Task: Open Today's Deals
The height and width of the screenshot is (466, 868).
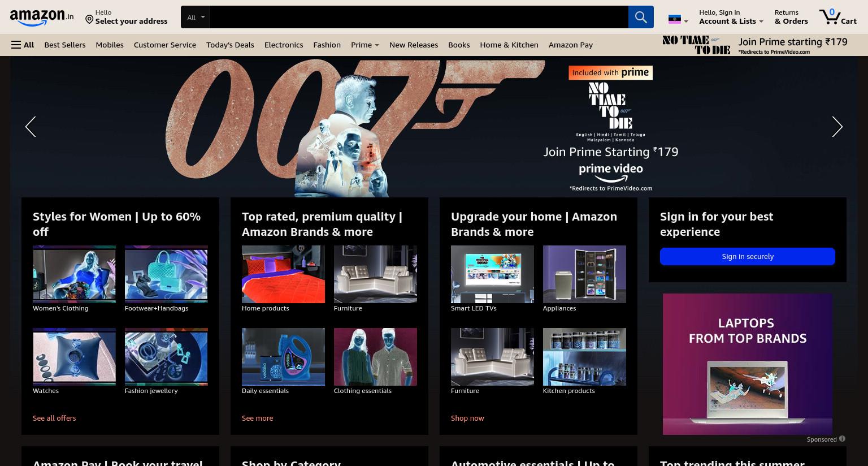Action: (230, 45)
